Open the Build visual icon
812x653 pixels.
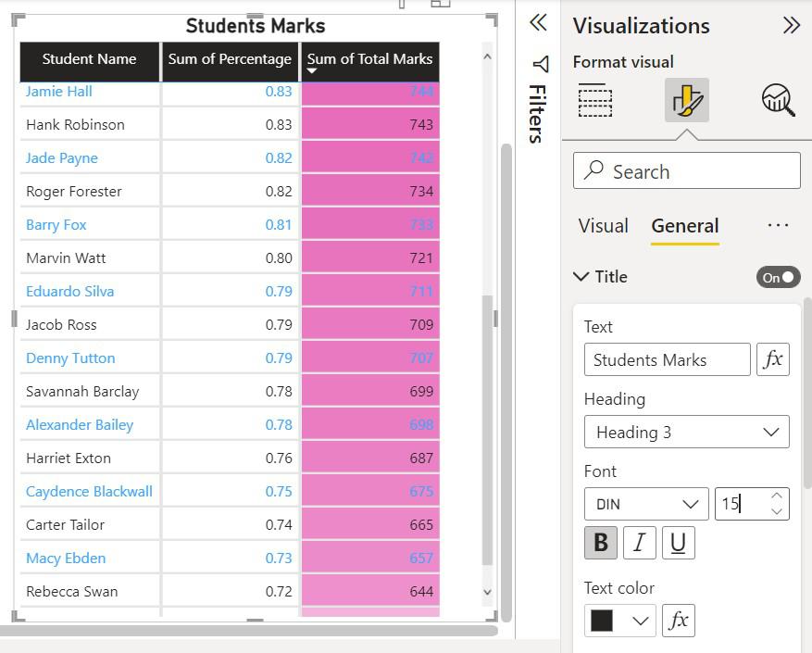coord(595,100)
